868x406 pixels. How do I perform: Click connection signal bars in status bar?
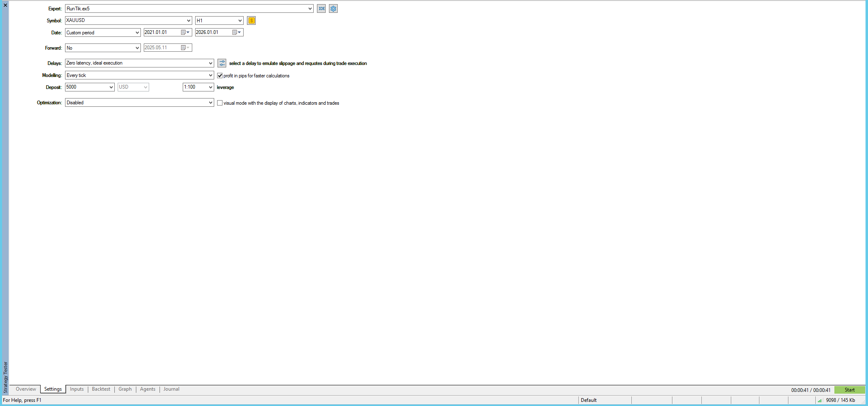point(819,400)
